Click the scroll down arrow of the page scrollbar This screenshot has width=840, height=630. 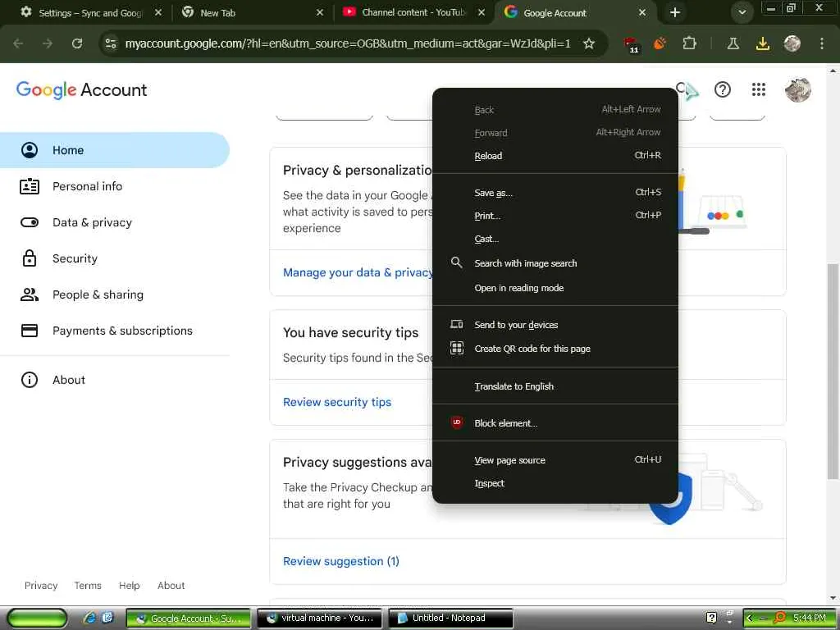[x=833, y=598]
